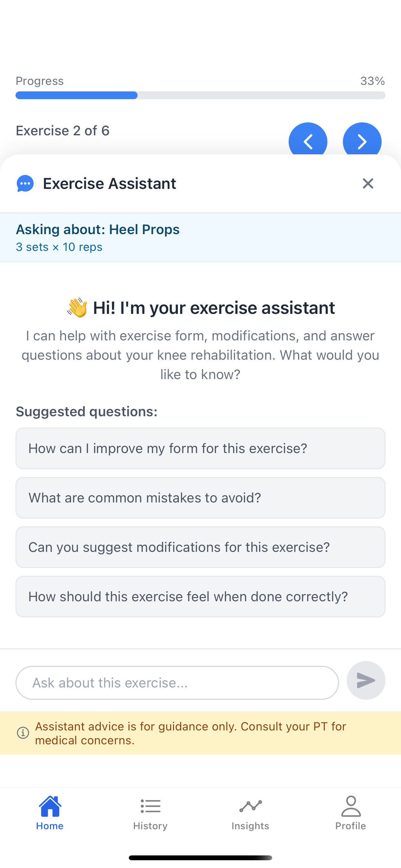Select how the exercise should feel question
The image size is (401, 868).
[x=200, y=596]
